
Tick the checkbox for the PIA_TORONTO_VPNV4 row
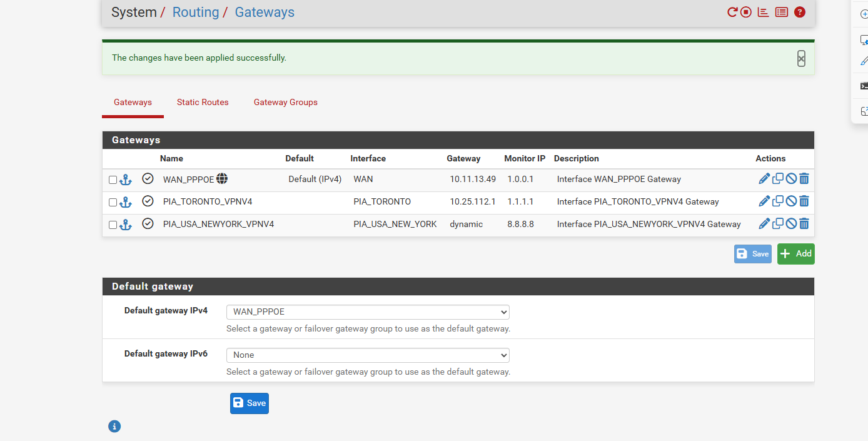click(113, 203)
